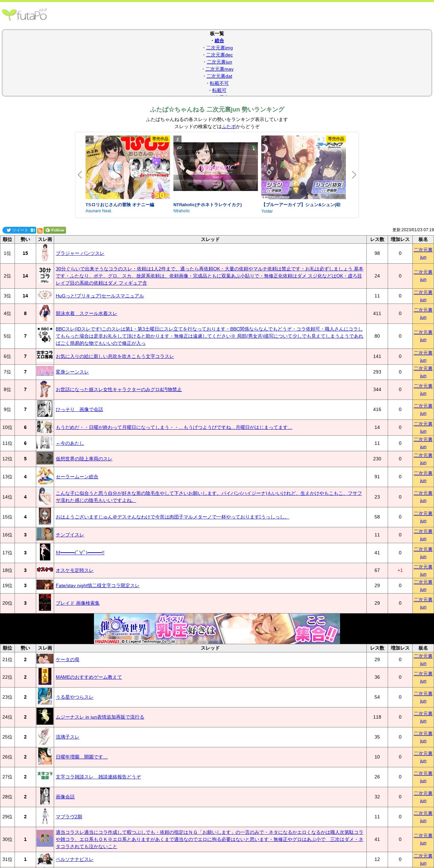The height and width of the screenshot is (868, 434).
Task: Open the 流璃子スレ thread link
Action: (x=67, y=737)
